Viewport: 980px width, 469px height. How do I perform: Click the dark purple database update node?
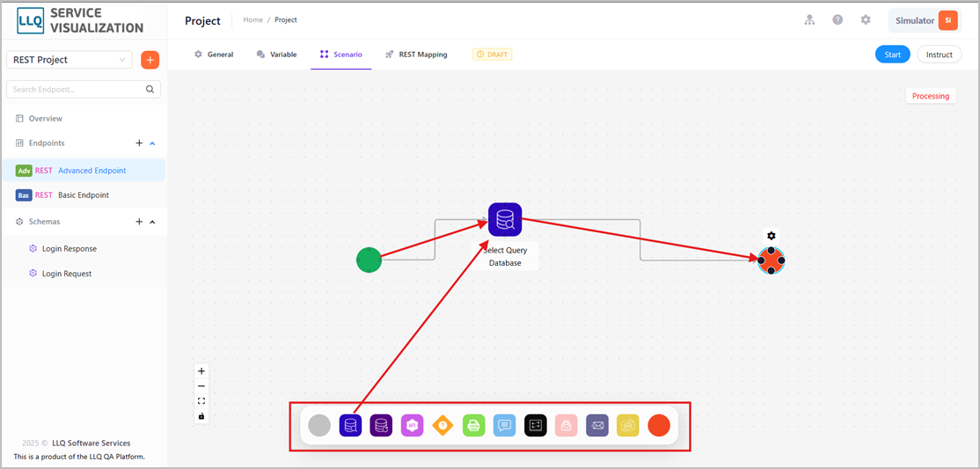click(381, 425)
